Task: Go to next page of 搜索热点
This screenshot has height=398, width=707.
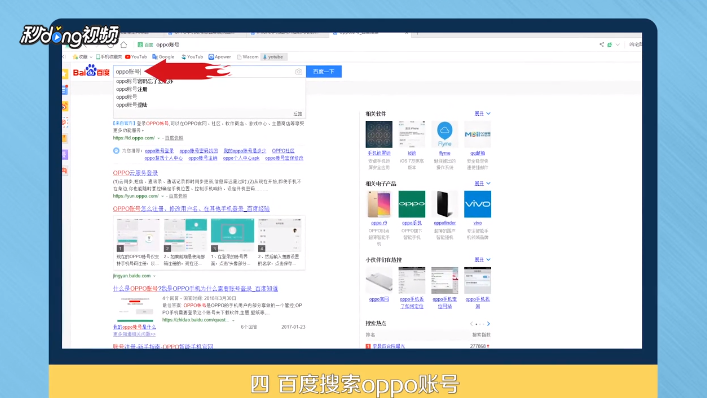Action: pos(488,324)
